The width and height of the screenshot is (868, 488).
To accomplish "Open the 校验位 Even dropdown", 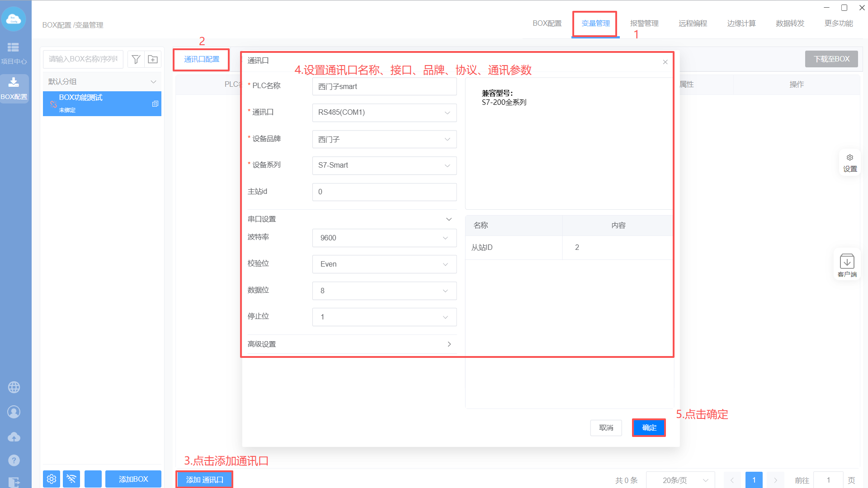I will (x=384, y=264).
